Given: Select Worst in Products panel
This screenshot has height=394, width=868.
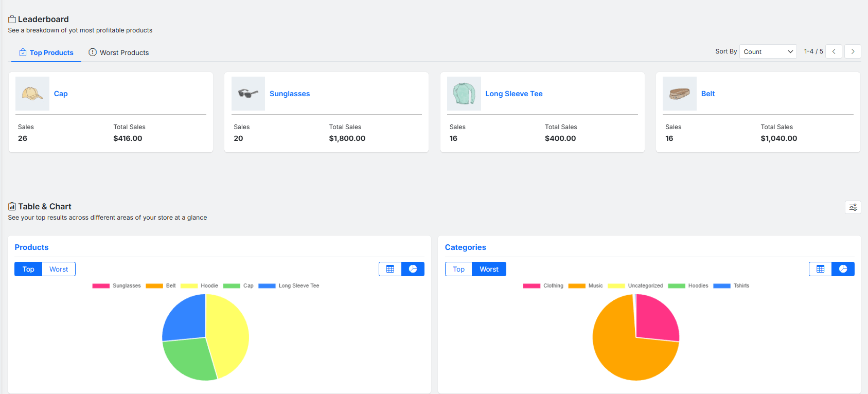Looking at the screenshot, I should click(x=59, y=269).
